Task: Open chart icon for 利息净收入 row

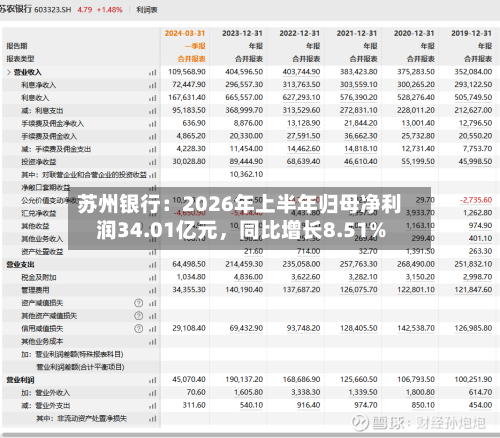Action: [x=152, y=85]
